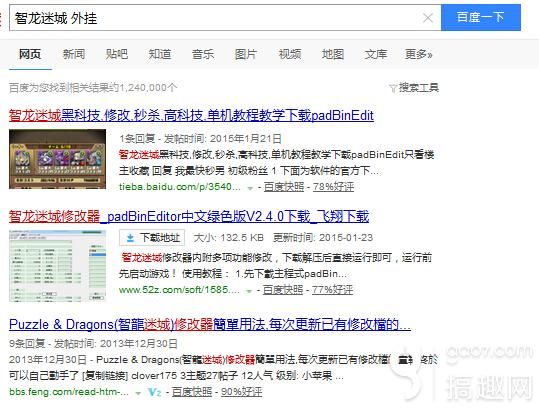Viewport: 539px width, 409px height.
Task: Open bbs.feng.com/read-htm URL link
Action: [69, 391]
